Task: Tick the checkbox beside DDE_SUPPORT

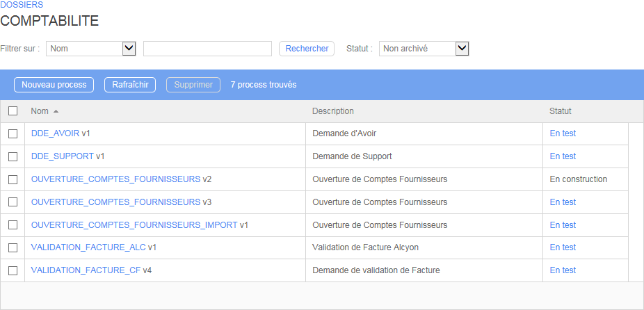Action: click(13, 156)
